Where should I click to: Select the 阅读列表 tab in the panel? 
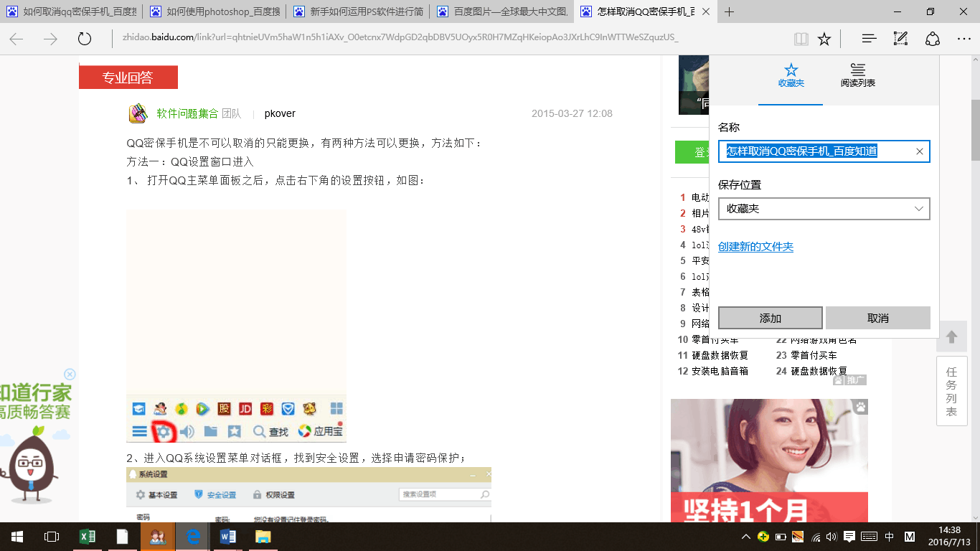(857, 75)
